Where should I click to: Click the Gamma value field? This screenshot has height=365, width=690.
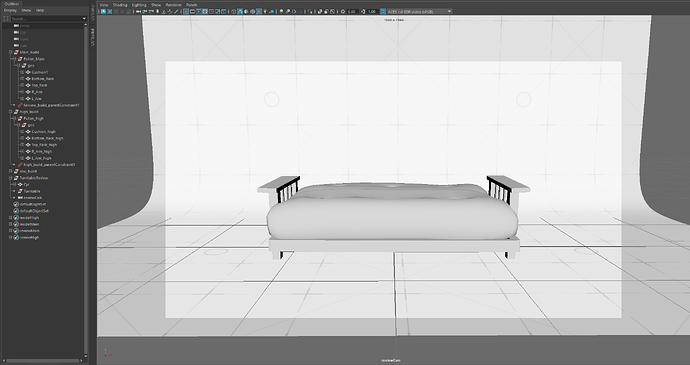372,11
